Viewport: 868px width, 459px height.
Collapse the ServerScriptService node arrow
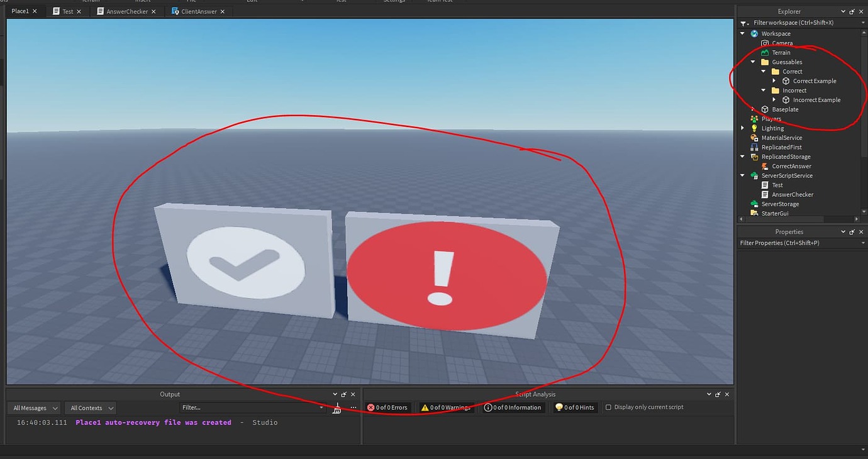pyautogui.click(x=743, y=175)
